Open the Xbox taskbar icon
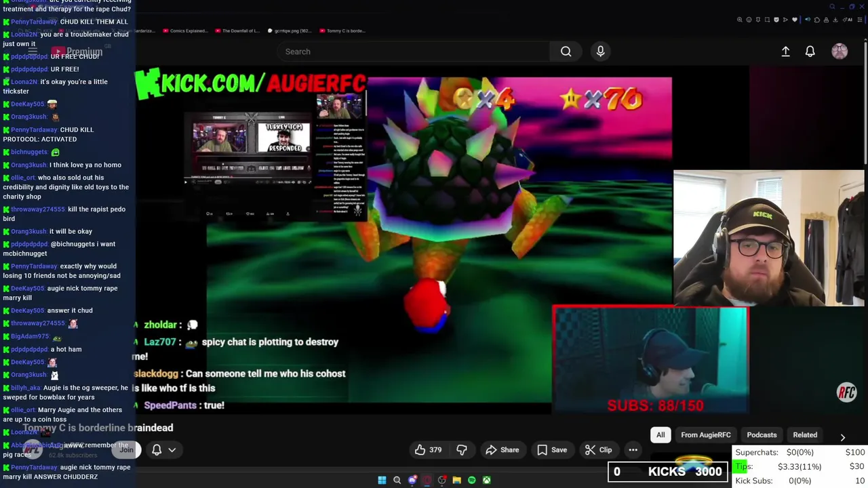868x488 pixels. [x=486, y=481]
